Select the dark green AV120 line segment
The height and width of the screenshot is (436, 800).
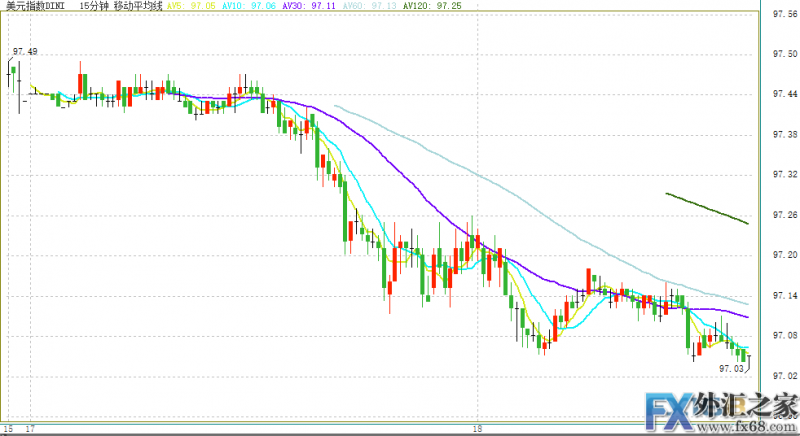(706, 207)
